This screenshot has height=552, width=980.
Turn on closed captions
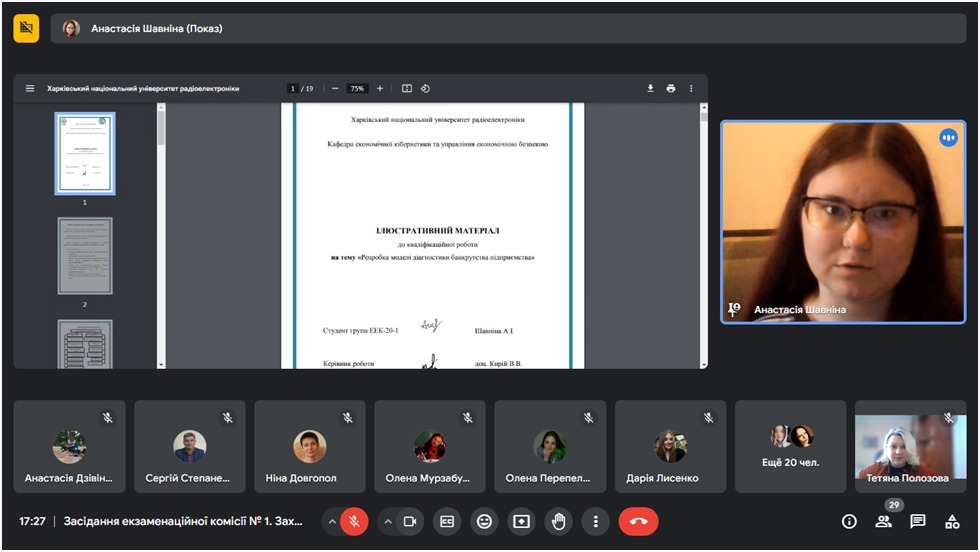(x=447, y=521)
